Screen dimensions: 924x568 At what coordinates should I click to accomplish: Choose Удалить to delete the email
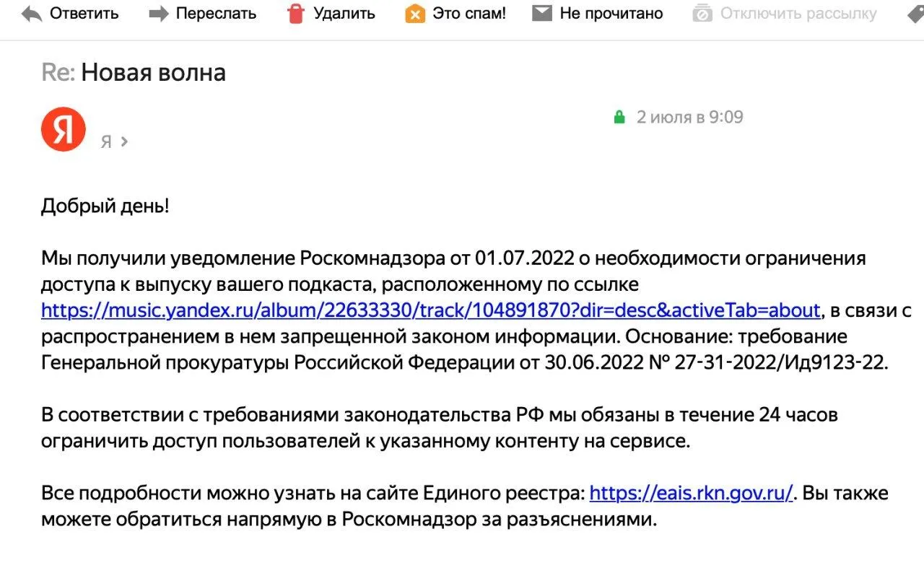tap(344, 13)
